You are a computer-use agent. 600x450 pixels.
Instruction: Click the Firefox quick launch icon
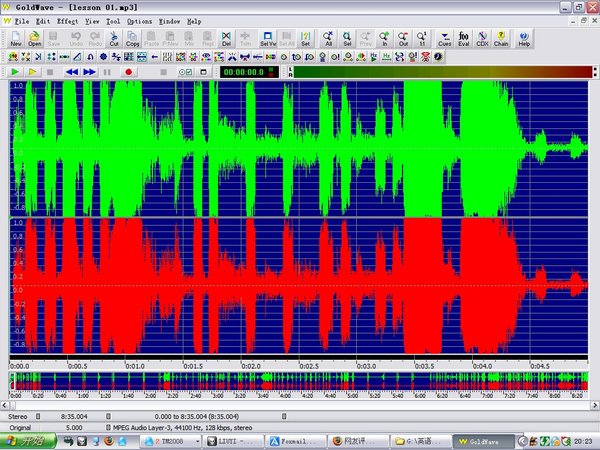109,441
